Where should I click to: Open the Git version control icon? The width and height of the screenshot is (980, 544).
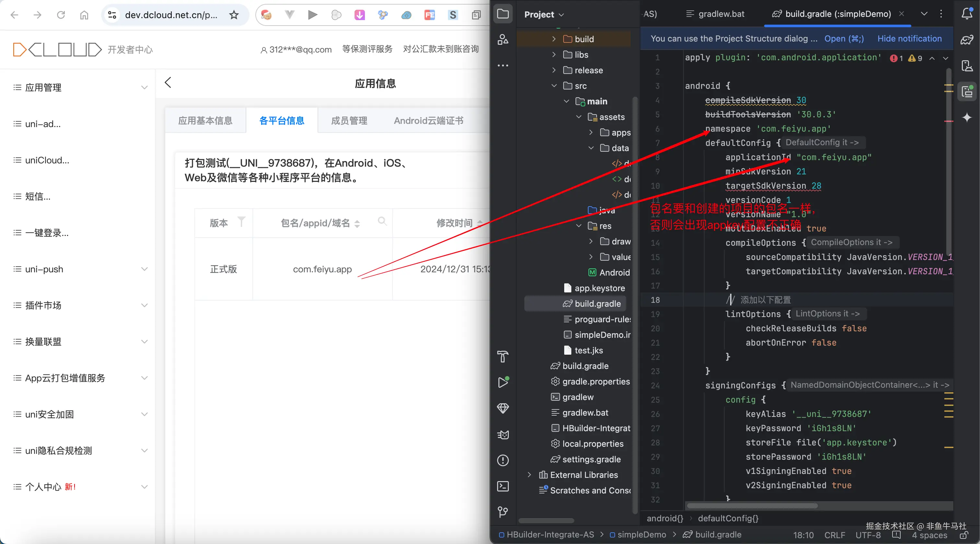click(503, 512)
